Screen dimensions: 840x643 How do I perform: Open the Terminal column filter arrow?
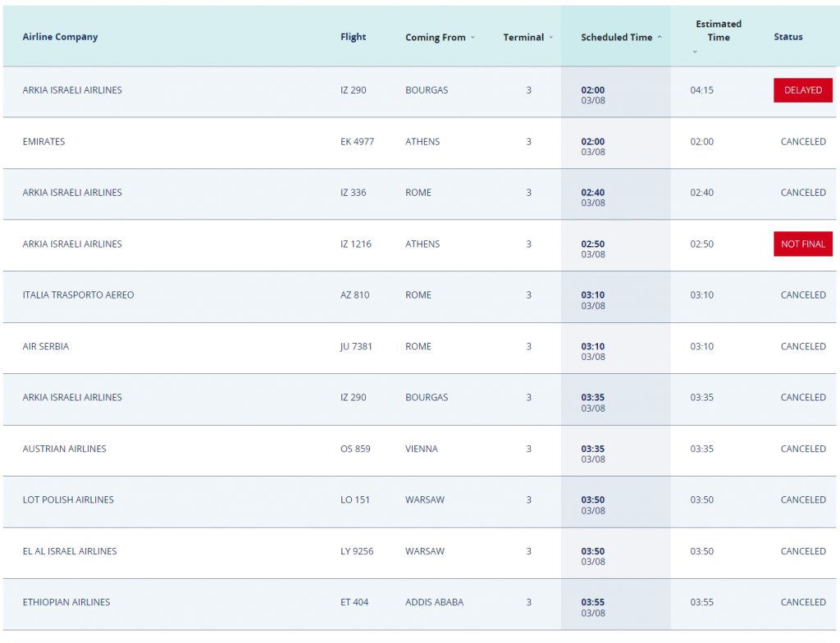[551, 38]
